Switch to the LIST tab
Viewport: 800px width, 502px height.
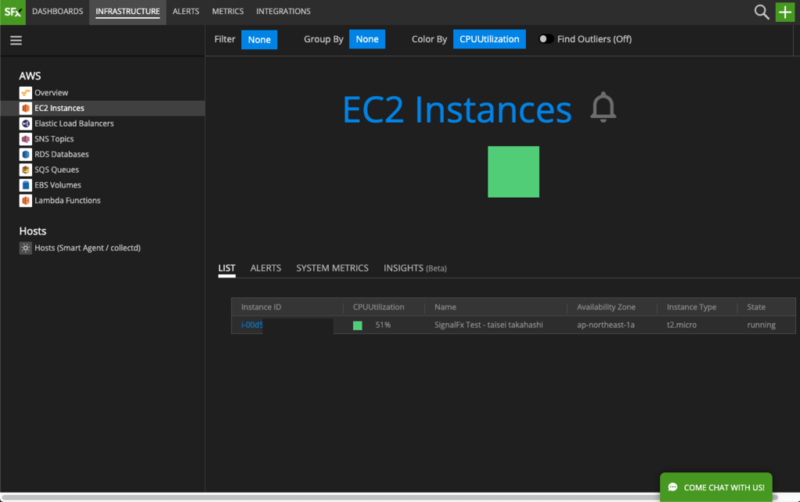227,268
